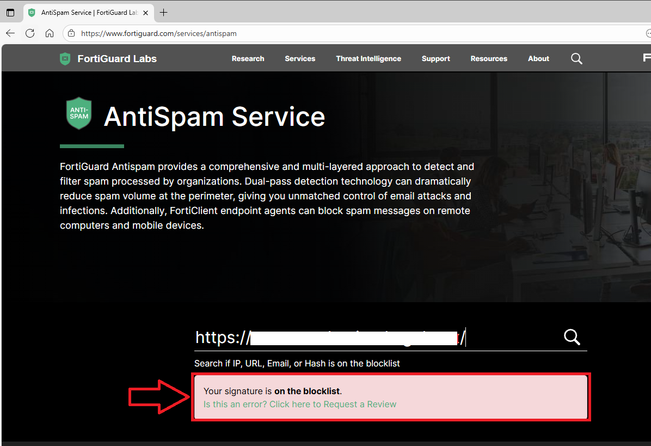Open the Services menu
The width and height of the screenshot is (651, 446).
(300, 59)
